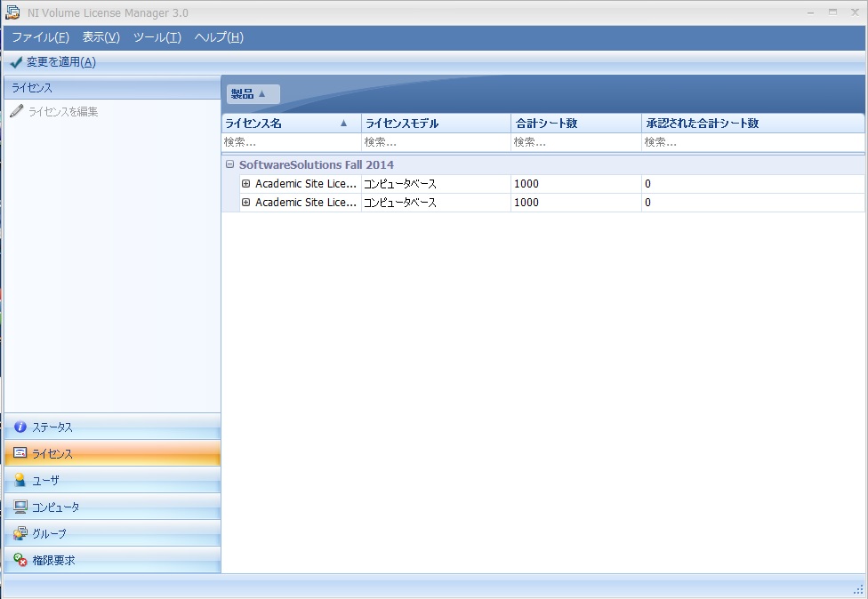This screenshot has height=599, width=868.
Task: Click the ライセンスを編集 link
Action: click(63, 111)
